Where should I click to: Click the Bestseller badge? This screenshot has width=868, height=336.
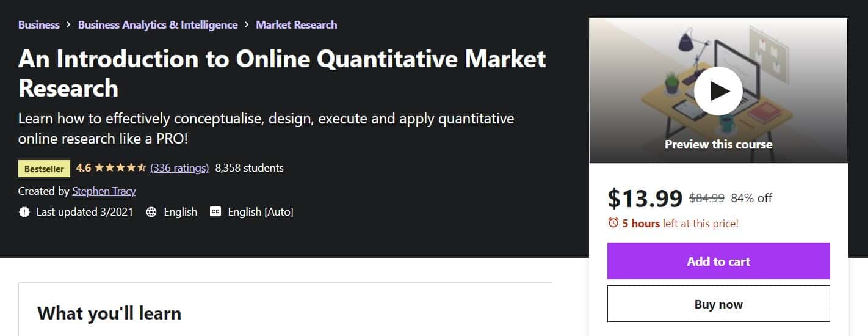click(45, 169)
